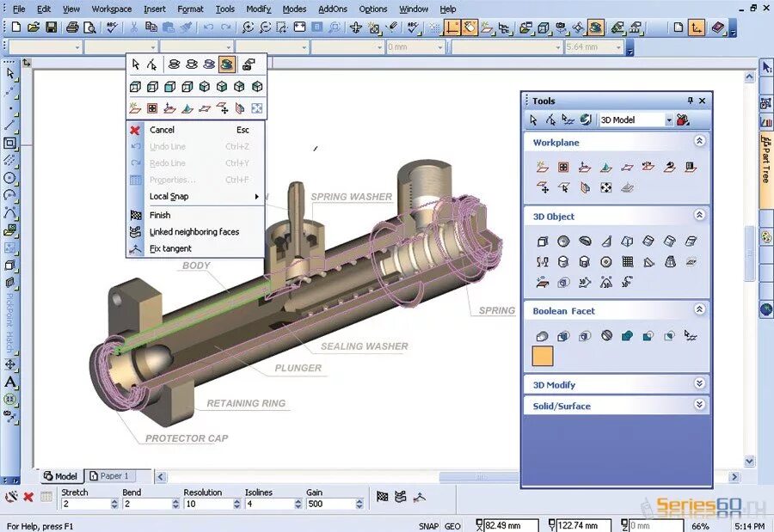This screenshot has width=774, height=532.
Task: Click the Cut scissors icon
Action: tap(133, 28)
